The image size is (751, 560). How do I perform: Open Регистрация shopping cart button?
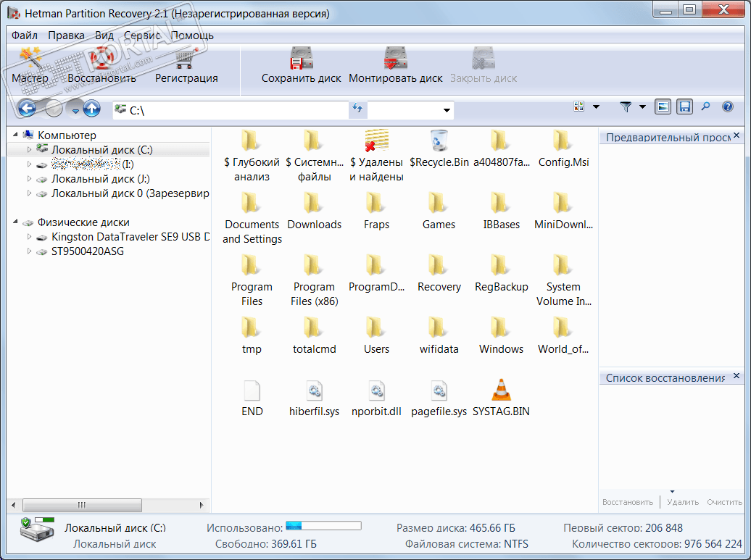click(186, 66)
